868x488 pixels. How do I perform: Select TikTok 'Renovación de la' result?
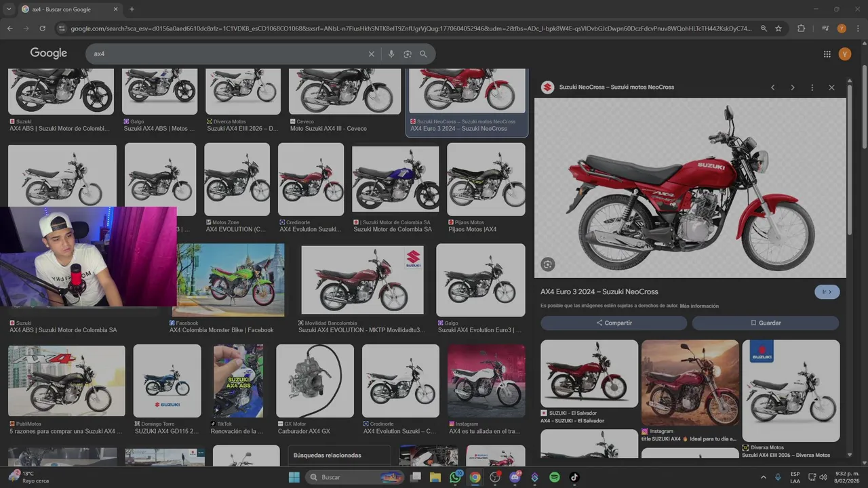point(238,390)
